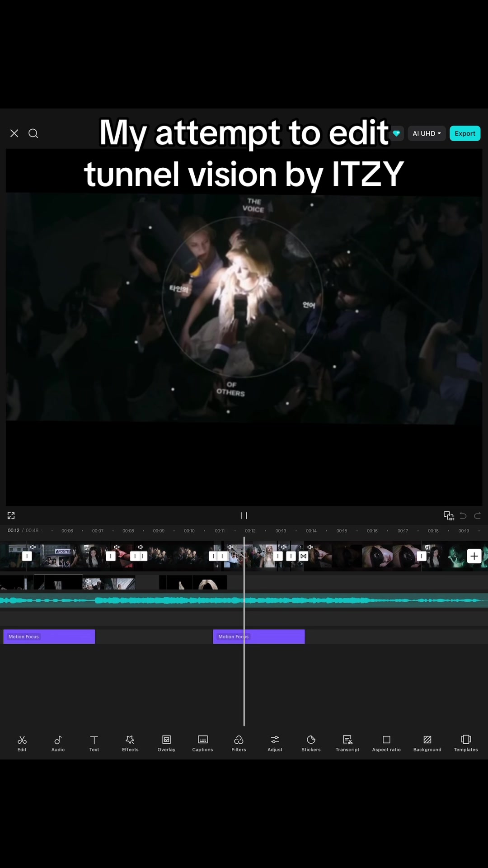
Task: Jump to 00:17 on the timeline ruler
Action: click(x=403, y=531)
